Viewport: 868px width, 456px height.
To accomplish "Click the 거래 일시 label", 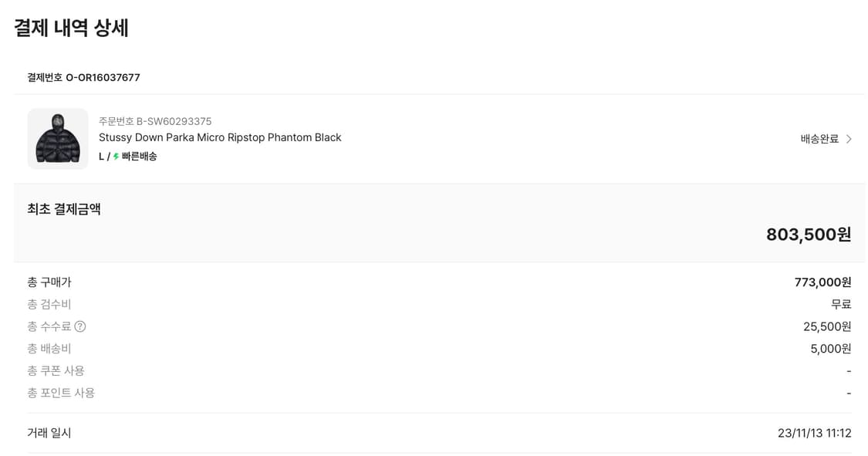I will [49, 433].
